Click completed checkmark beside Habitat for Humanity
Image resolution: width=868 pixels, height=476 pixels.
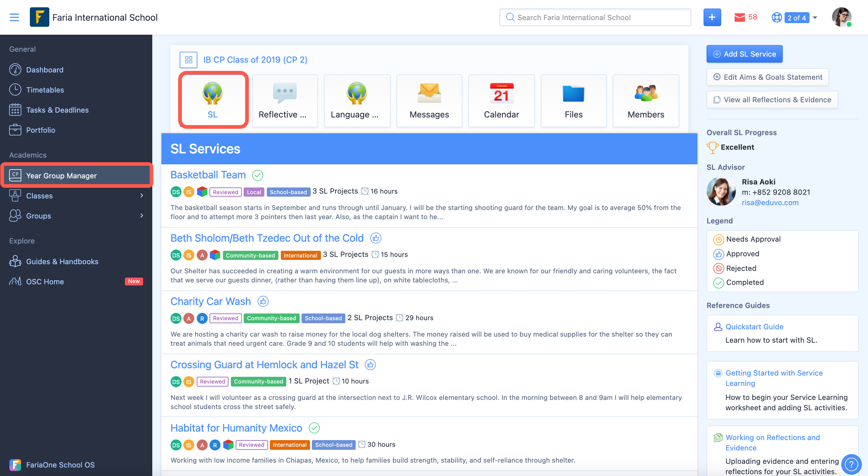click(x=314, y=428)
